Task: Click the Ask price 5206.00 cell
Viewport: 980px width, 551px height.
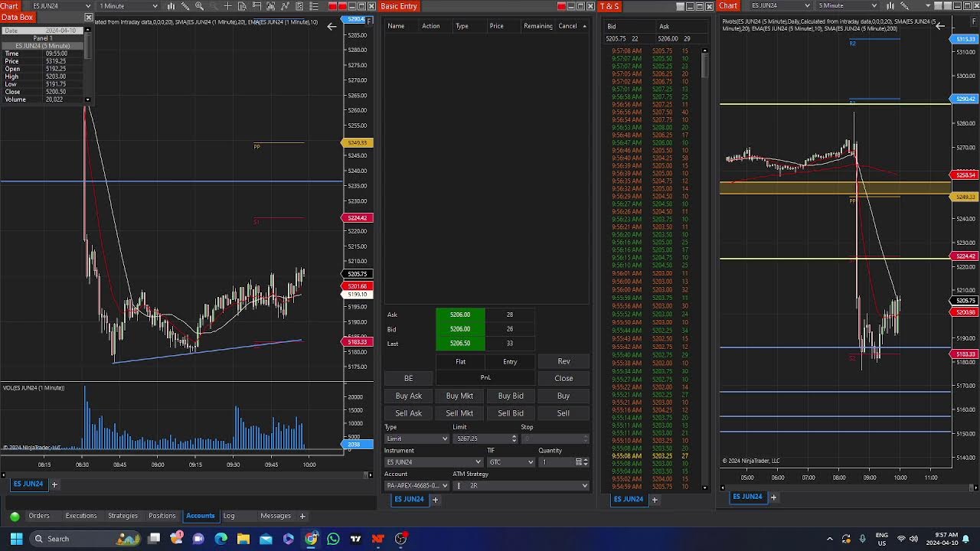Action: coord(460,315)
